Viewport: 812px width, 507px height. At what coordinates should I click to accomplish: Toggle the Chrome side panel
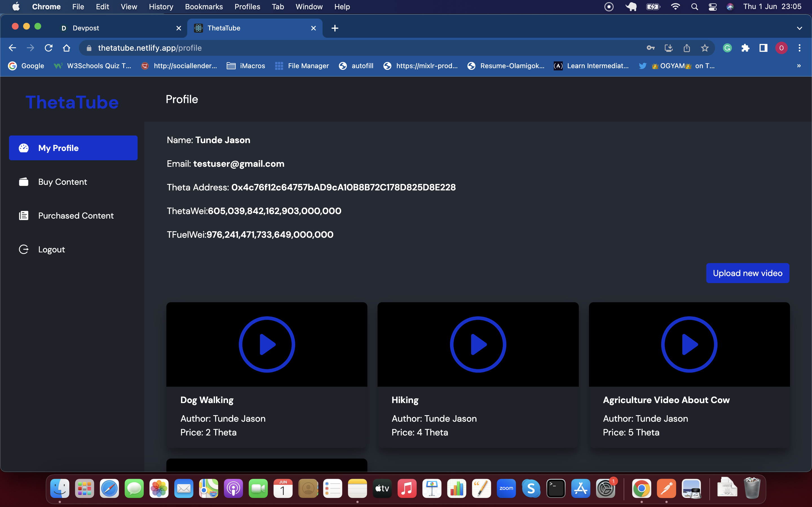[x=763, y=48]
